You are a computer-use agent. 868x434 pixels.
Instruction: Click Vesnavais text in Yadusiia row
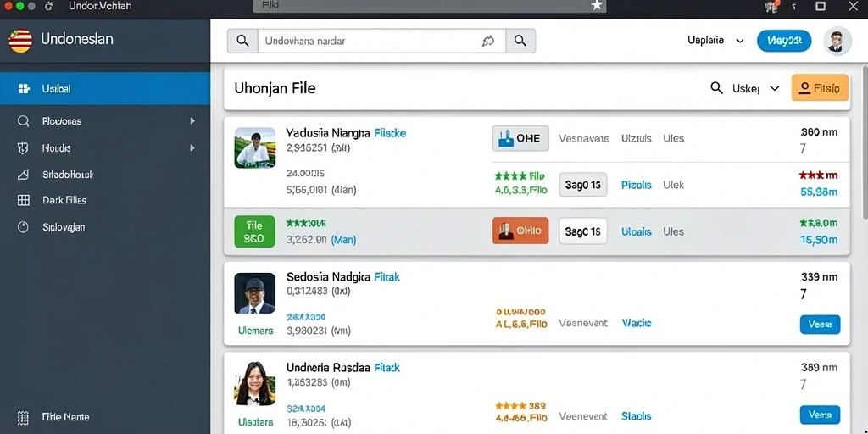[x=583, y=138]
